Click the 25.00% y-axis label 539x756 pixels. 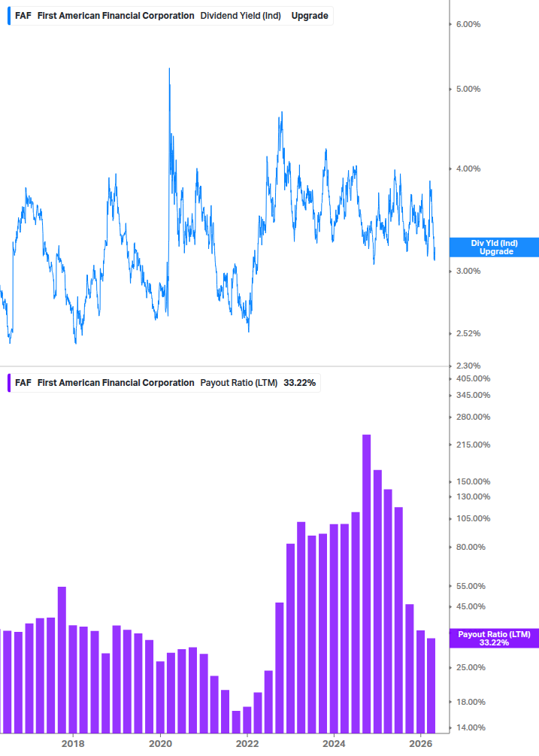[471, 668]
